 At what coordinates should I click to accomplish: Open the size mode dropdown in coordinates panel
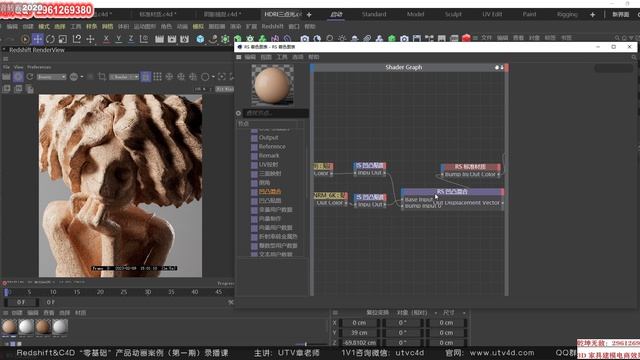pos(454,313)
